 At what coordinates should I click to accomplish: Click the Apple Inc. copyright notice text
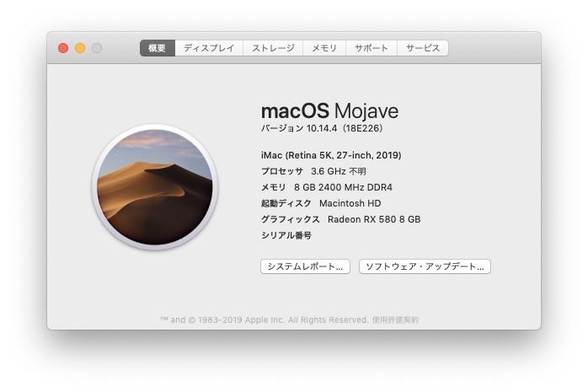click(x=265, y=320)
